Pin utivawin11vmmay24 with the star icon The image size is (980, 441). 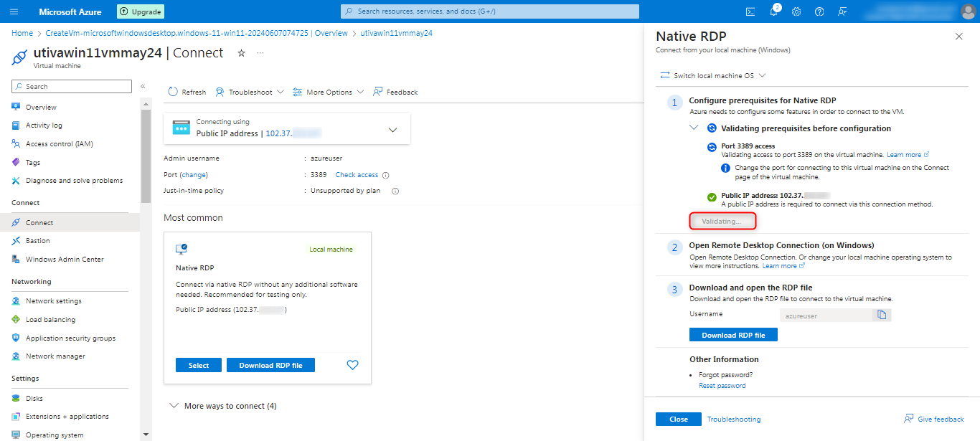click(x=241, y=53)
